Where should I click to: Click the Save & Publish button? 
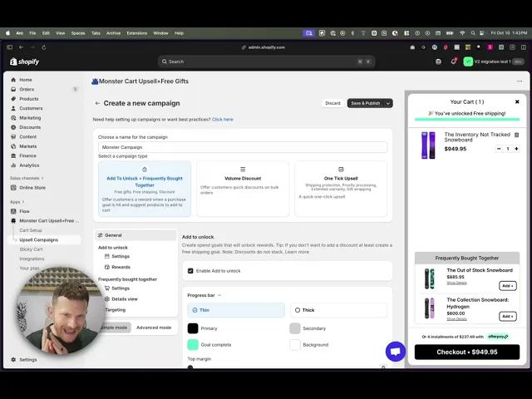366,103
